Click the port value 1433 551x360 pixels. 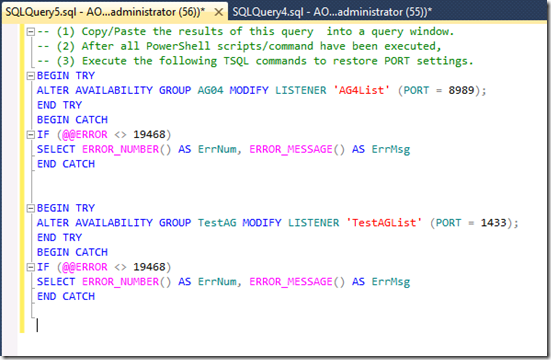coord(493,223)
